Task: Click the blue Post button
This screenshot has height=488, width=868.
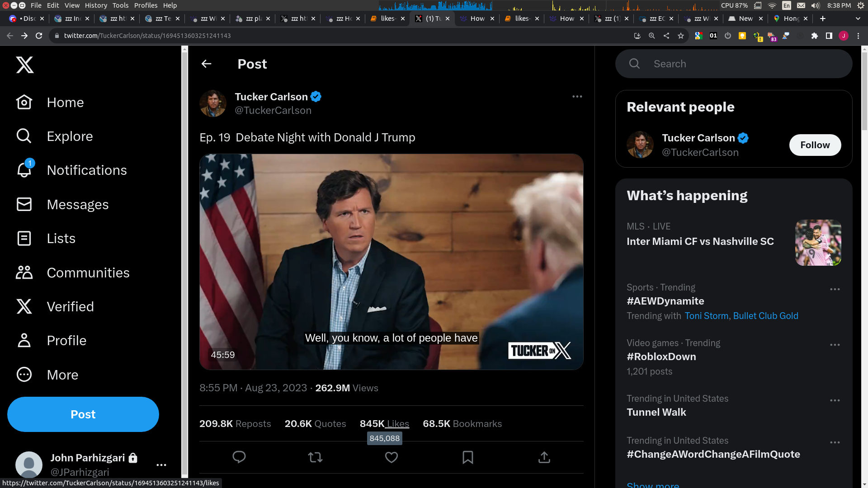Action: click(x=83, y=414)
